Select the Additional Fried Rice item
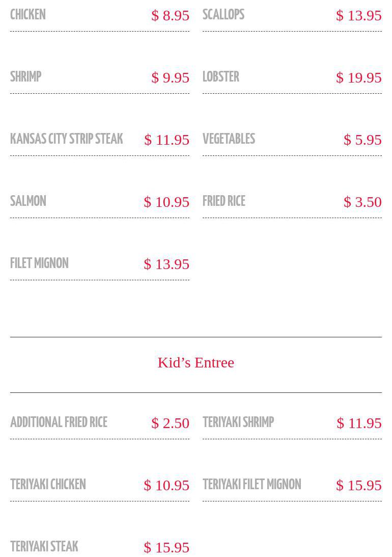Viewport: 392px width, 557px height. (59, 422)
